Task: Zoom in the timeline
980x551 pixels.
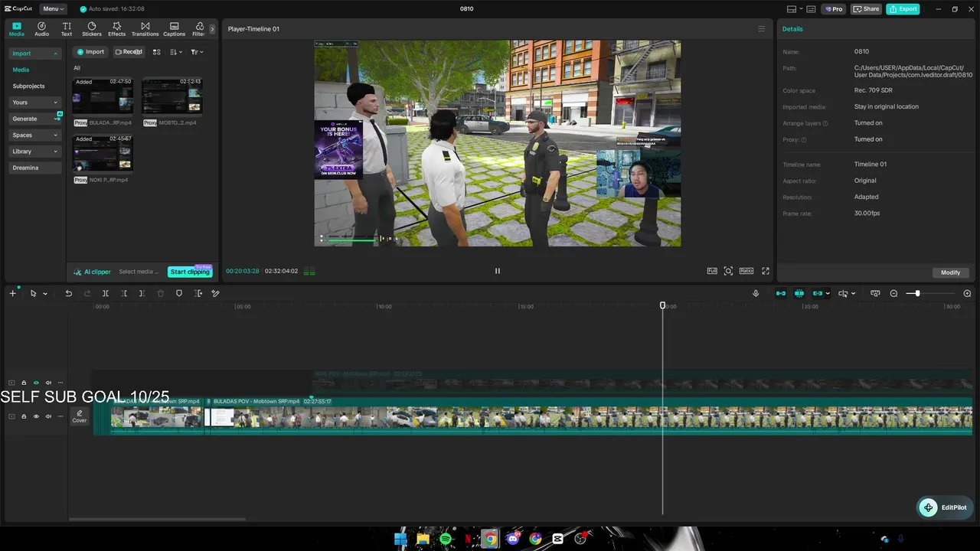Action: pos(967,293)
